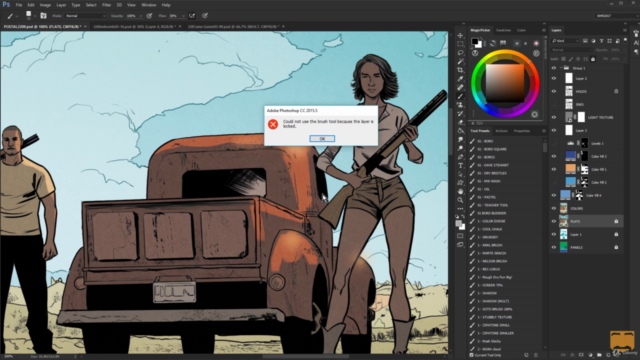
Task: Select the Layer 1 locked layer
Action: point(587,234)
